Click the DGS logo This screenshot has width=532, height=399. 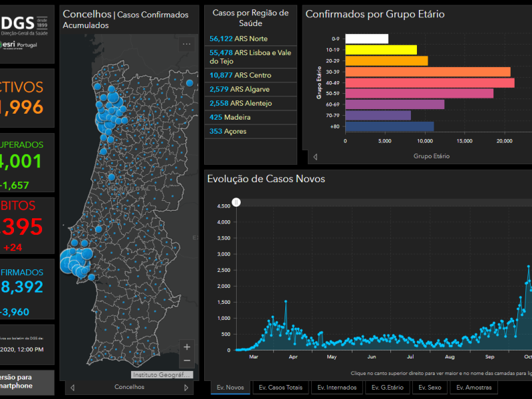coord(24,25)
